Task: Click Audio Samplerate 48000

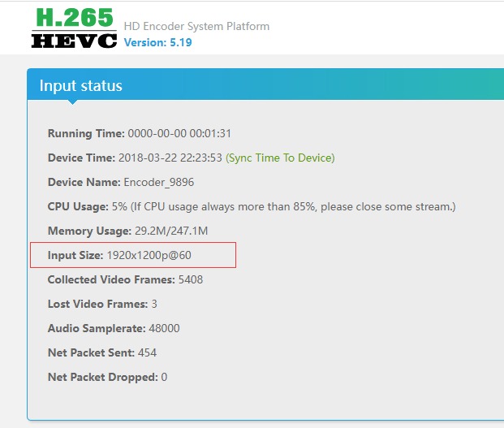Action: 114,328
